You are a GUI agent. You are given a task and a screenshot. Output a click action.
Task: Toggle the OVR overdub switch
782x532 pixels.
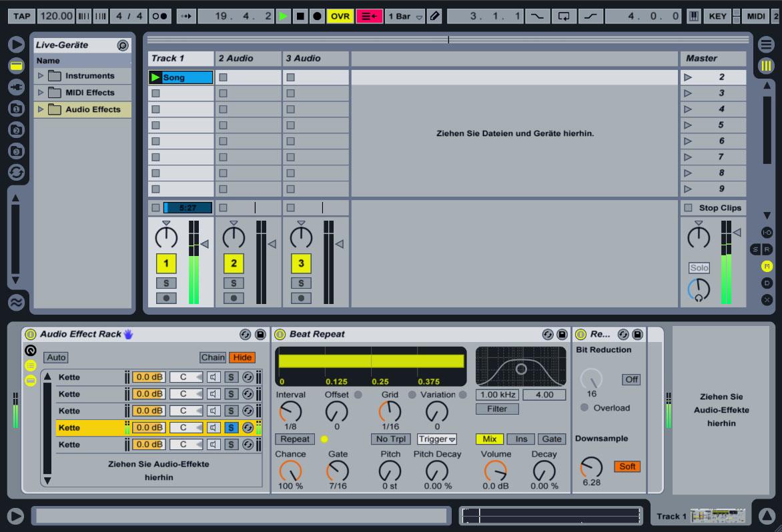coord(340,16)
